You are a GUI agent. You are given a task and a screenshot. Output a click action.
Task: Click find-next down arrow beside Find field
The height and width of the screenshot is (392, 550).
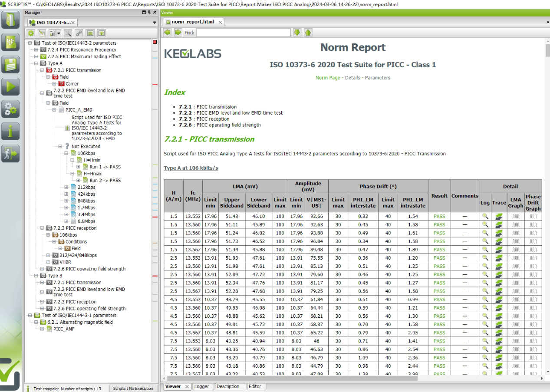pos(297,33)
